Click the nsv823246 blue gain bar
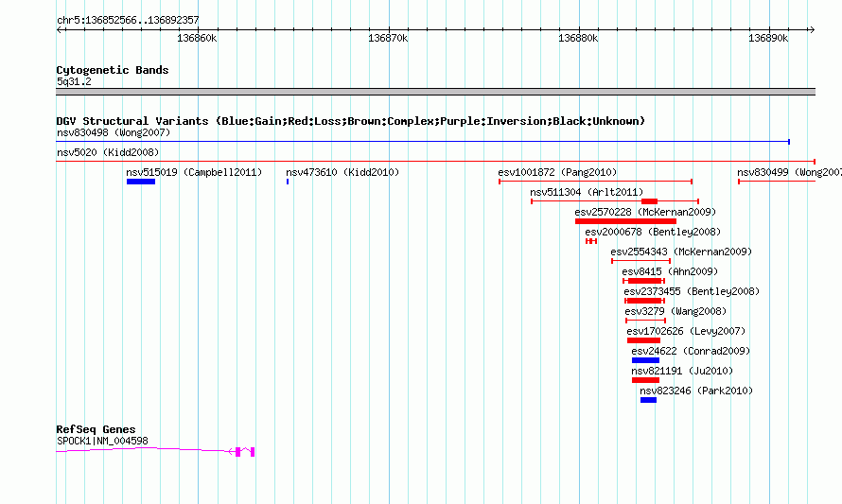This screenshot has width=842, height=504. (x=648, y=400)
